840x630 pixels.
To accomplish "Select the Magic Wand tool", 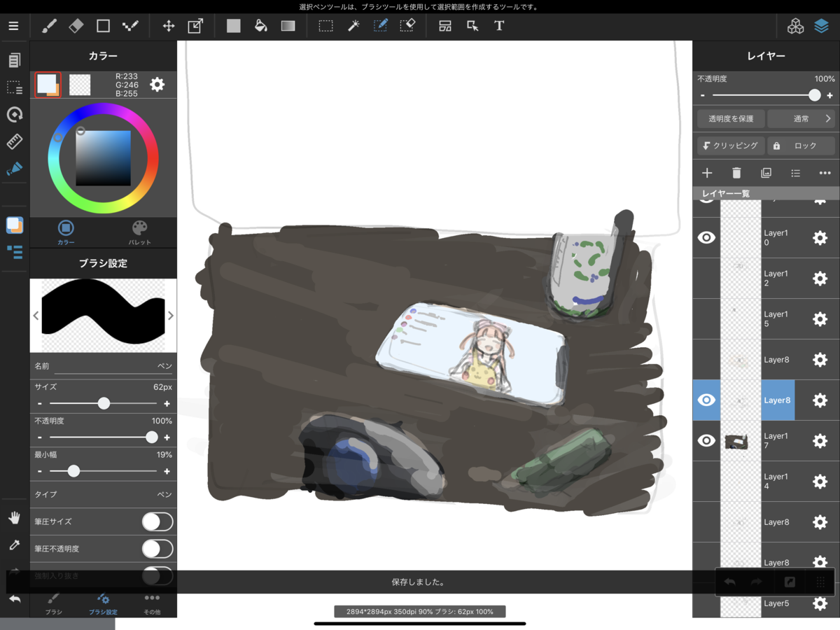I will 353,26.
